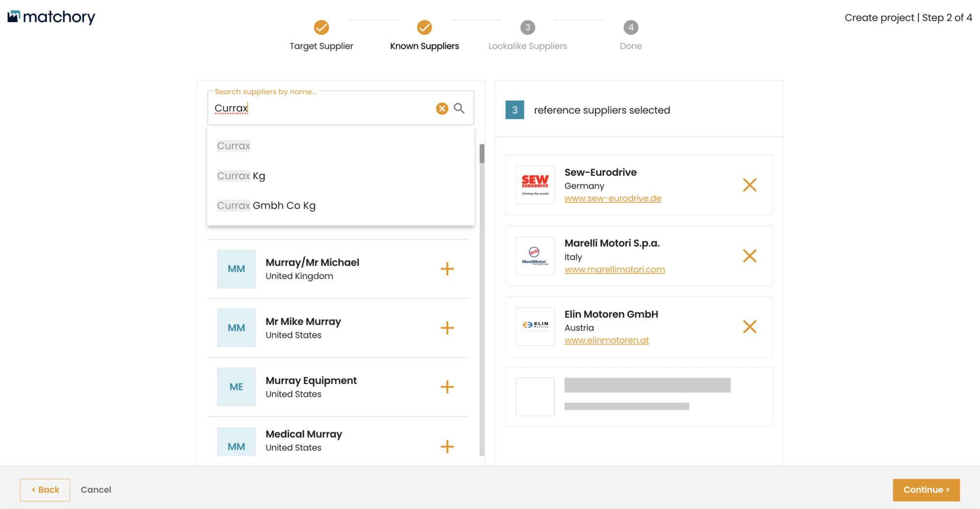Viewport: 980px width, 509px height.
Task: Click 'Medical Murray' supplier name
Action: click(x=304, y=434)
